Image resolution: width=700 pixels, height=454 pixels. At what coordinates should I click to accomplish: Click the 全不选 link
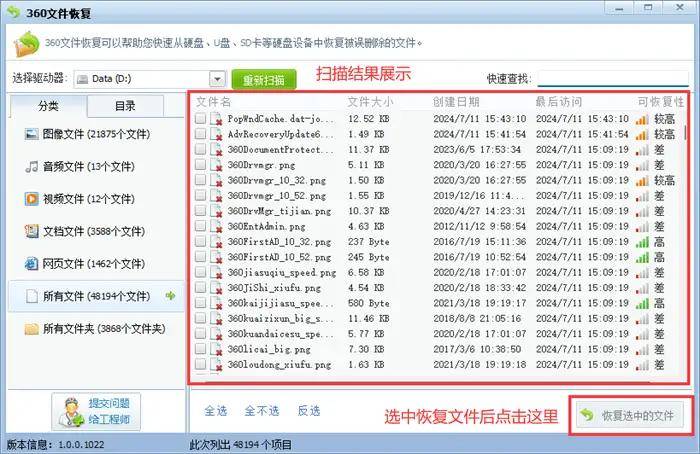[262, 411]
